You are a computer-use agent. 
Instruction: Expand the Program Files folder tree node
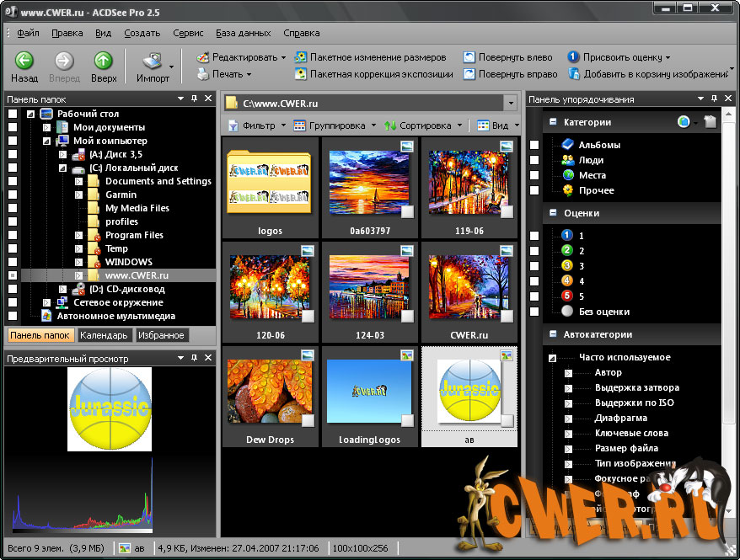tap(78, 235)
